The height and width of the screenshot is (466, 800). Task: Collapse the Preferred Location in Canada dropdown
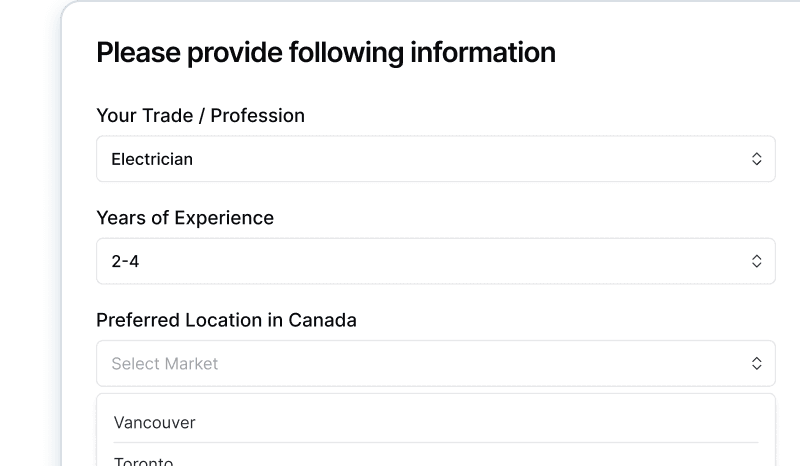pyautogui.click(x=435, y=363)
